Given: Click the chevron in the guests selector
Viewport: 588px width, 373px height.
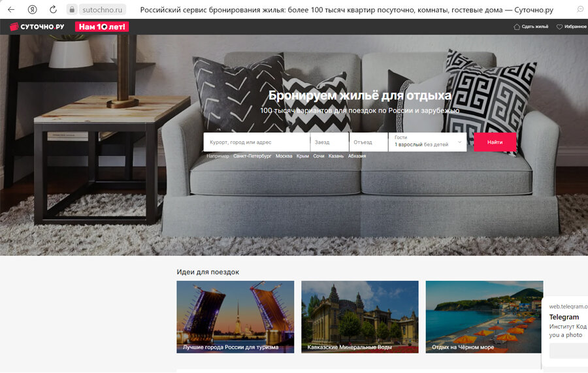Looking at the screenshot, I should point(459,142).
